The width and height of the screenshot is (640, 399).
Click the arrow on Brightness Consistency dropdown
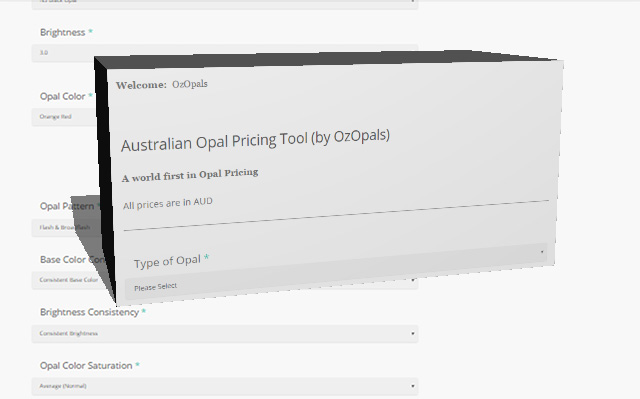413,334
